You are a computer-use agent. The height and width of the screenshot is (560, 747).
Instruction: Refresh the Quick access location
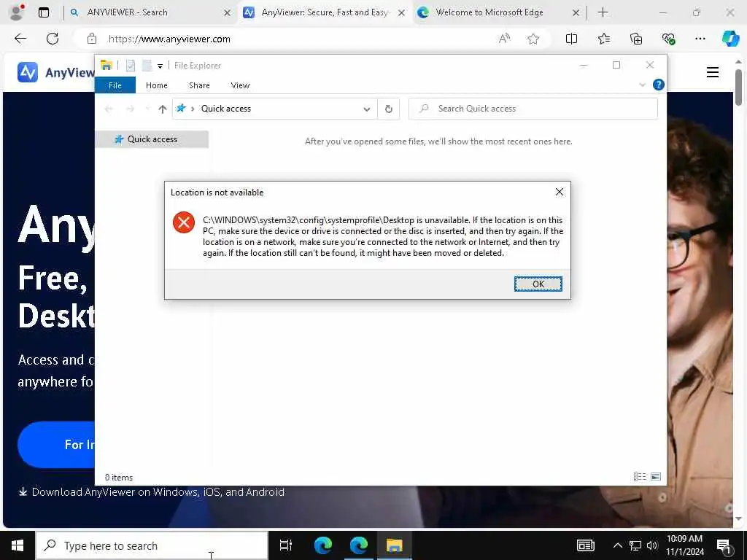pyautogui.click(x=389, y=109)
